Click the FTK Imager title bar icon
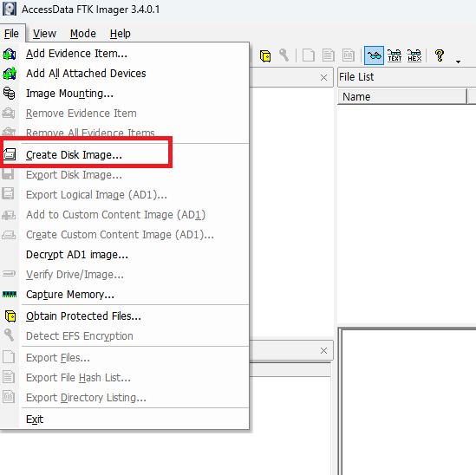476x475 pixels. coord(10,9)
